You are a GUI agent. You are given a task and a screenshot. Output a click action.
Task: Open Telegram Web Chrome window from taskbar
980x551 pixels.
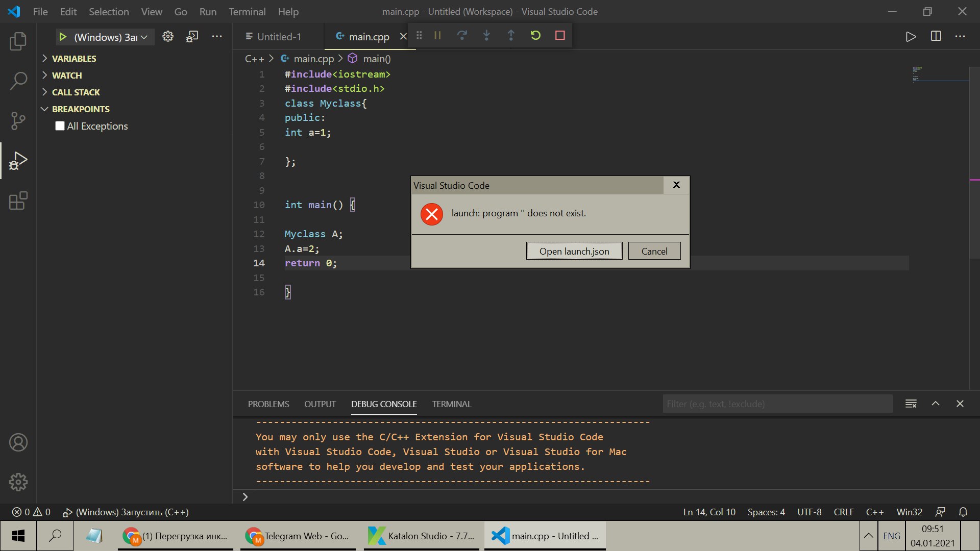(298, 536)
